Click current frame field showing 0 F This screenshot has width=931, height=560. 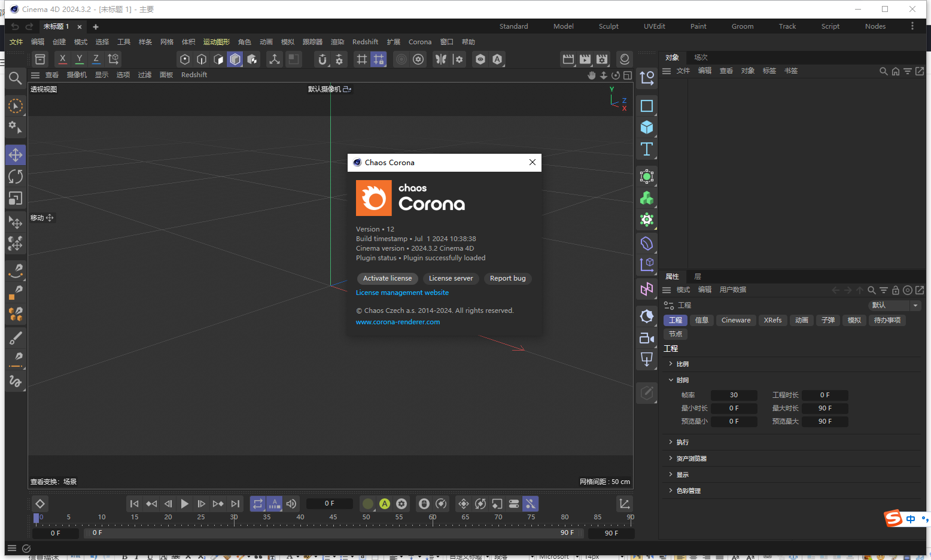coord(329,504)
